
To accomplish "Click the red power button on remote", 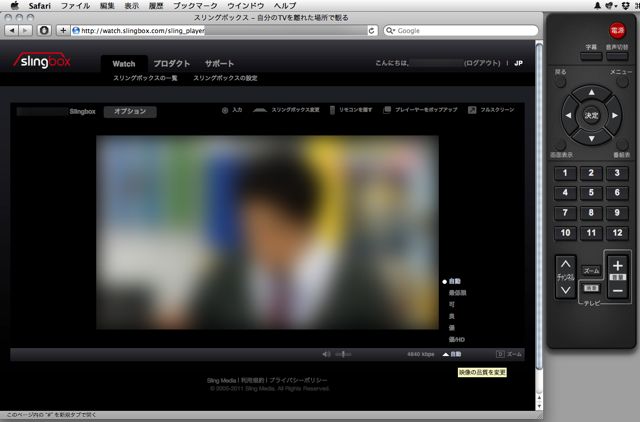I will pos(617,31).
